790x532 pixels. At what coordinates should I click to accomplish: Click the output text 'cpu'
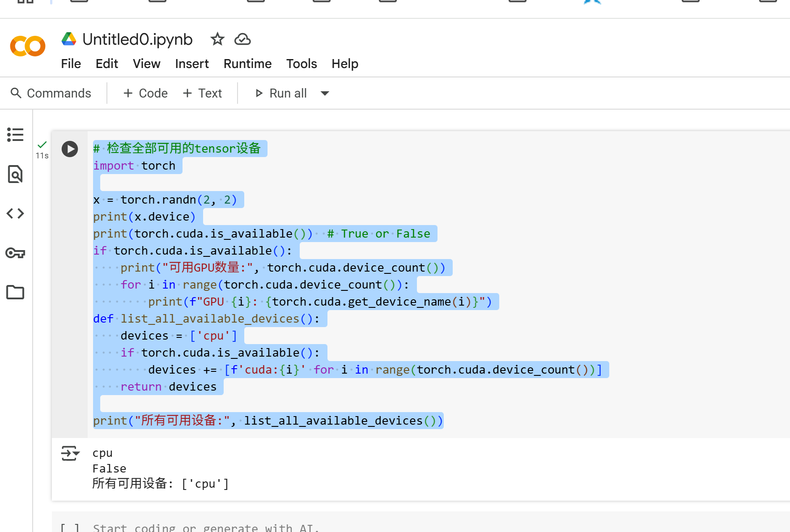(102, 453)
